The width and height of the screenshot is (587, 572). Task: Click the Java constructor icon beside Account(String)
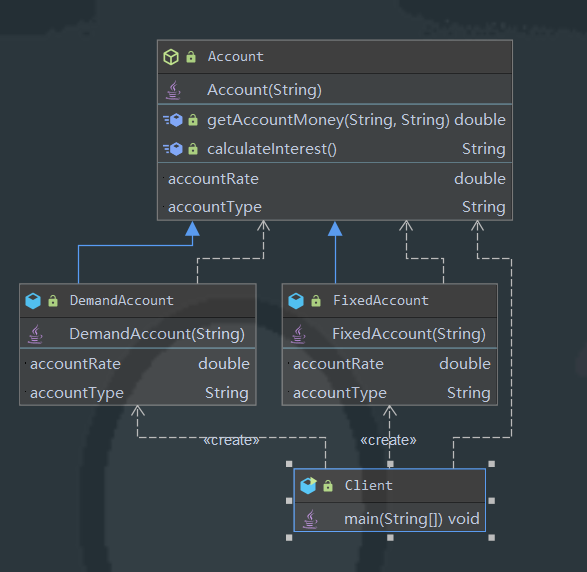(x=173, y=90)
